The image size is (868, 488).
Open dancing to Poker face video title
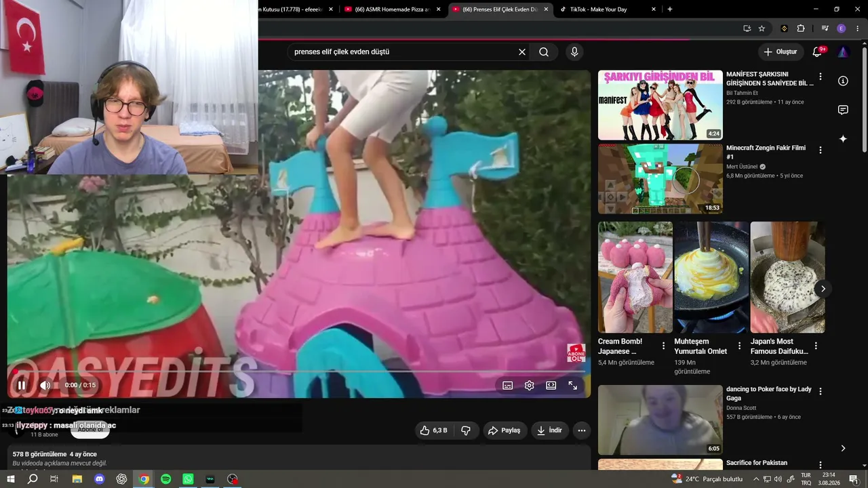click(769, 394)
